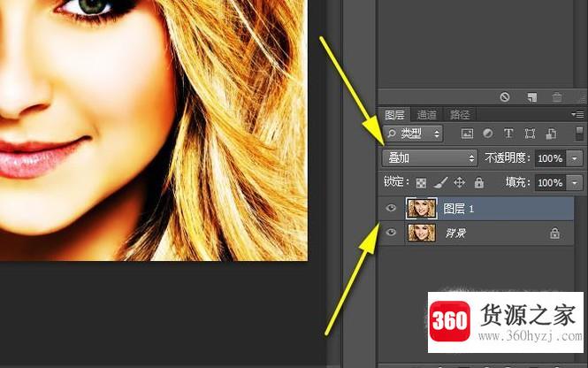The image size is (588, 368).
Task: Open the 叠加 blend mode dropdown
Action: (430, 158)
